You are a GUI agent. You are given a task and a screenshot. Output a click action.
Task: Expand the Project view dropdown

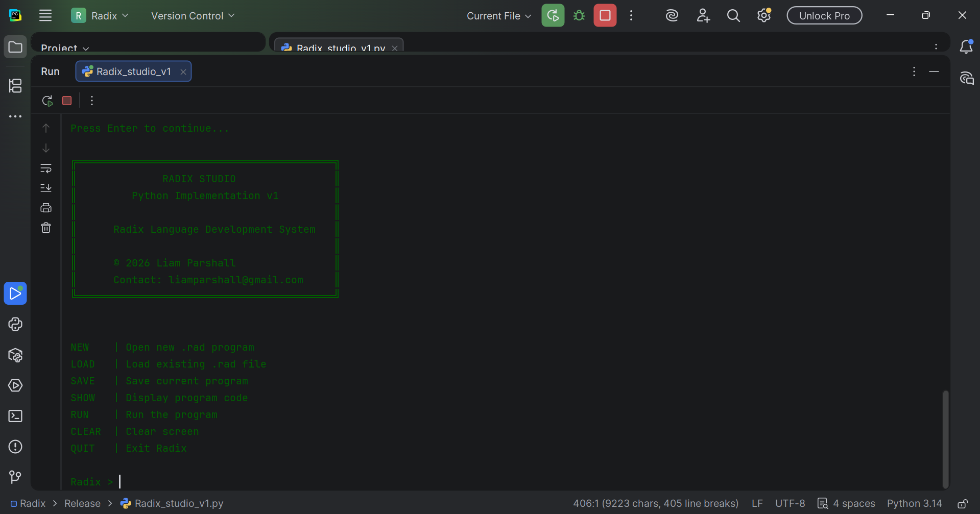point(65,47)
